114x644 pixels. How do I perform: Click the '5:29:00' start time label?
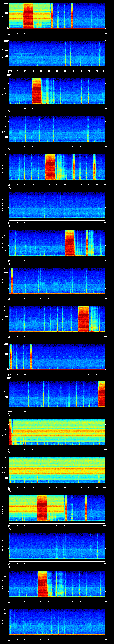(9, 298)
